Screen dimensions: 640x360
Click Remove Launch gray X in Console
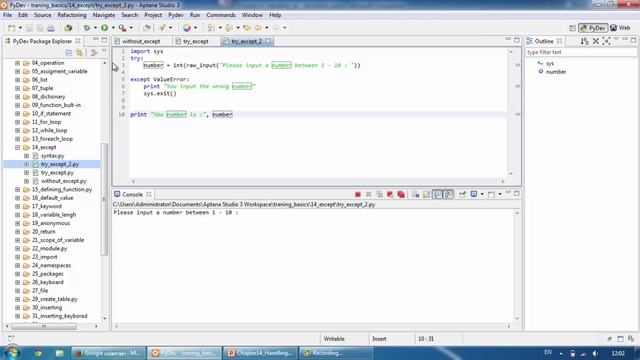(x=369, y=194)
